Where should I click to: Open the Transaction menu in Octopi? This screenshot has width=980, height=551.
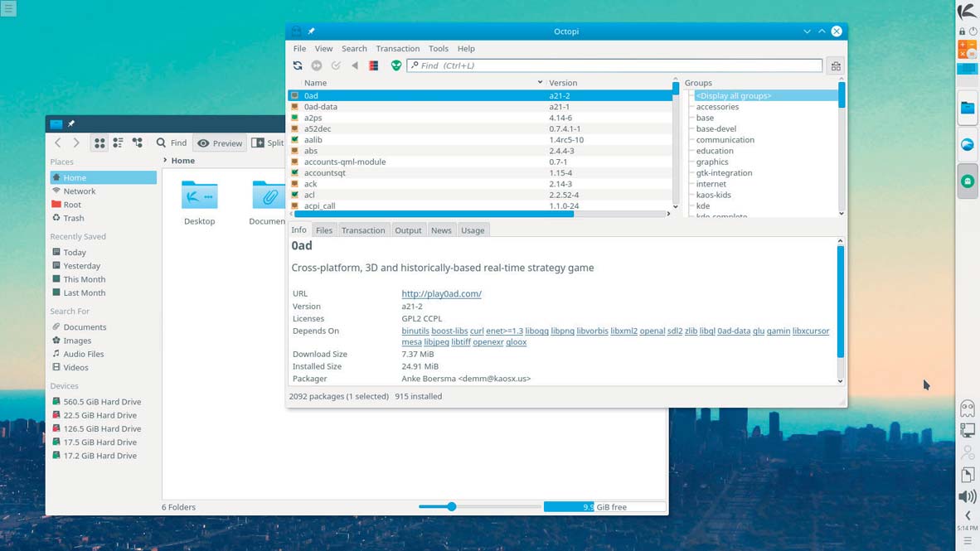coord(397,49)
